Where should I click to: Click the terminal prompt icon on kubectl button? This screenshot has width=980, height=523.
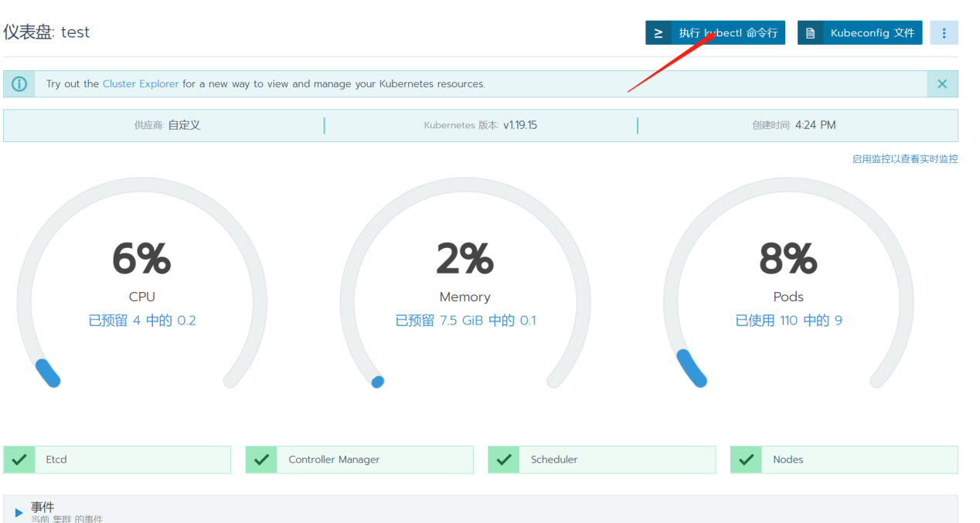pos(658,32)
